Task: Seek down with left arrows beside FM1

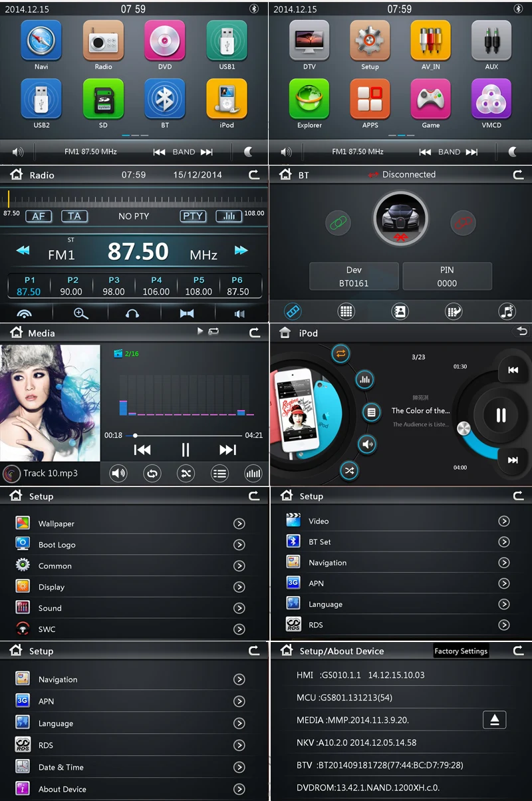Action: point(23,251)
